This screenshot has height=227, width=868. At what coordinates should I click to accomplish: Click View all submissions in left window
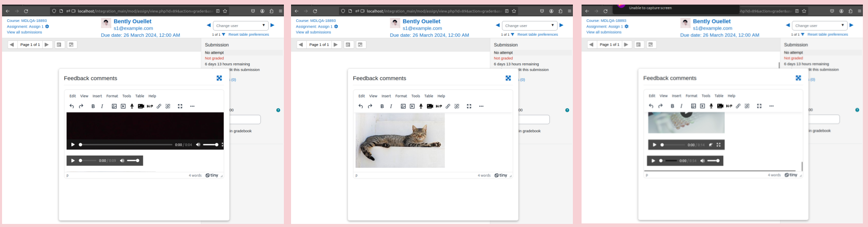click(24, 32)
